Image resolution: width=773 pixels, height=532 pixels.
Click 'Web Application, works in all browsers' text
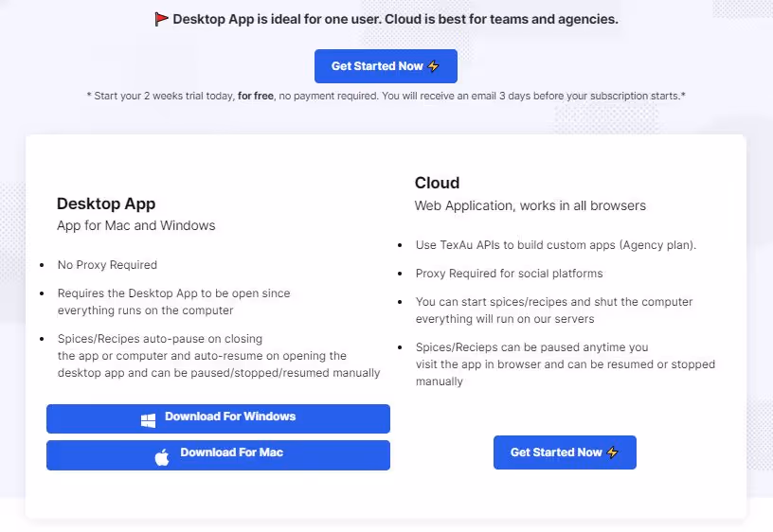pyautogui.click(x=530, y=205)
